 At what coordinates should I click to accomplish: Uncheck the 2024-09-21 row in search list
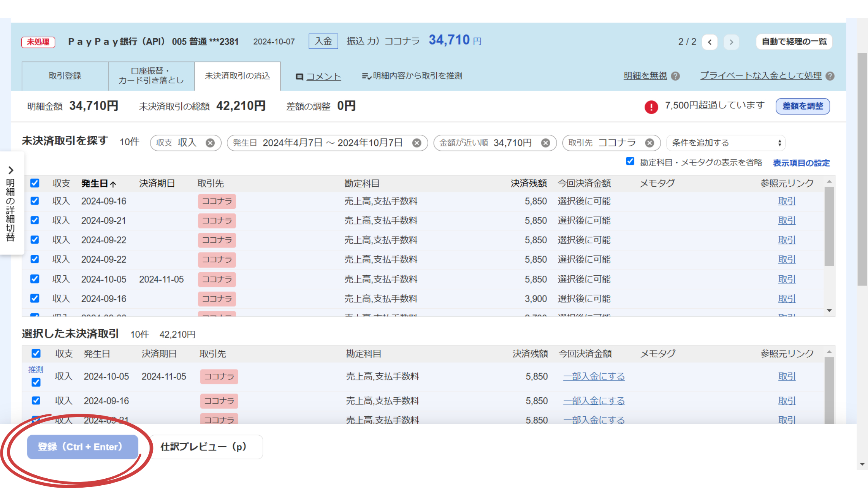click(x=35, y=220)
